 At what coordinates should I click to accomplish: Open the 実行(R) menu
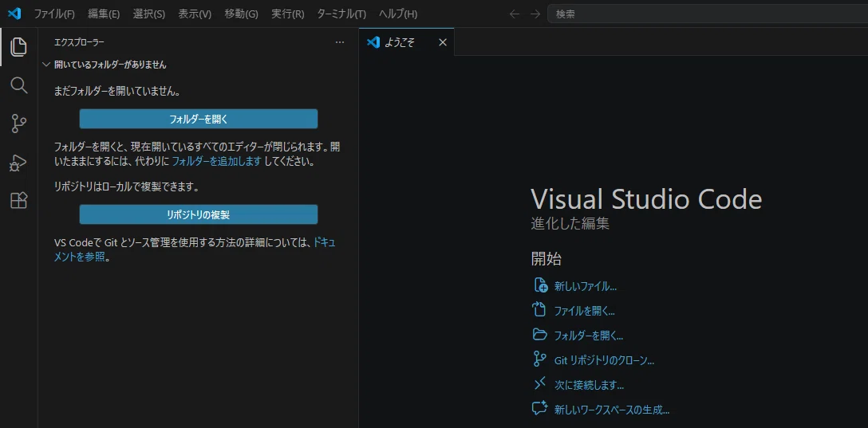[288, 14]
